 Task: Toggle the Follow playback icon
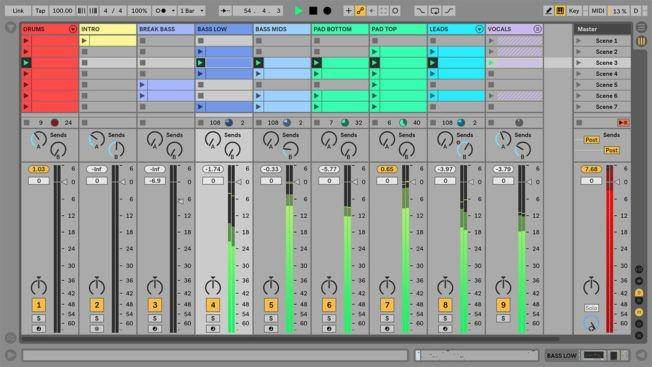[x=225, y=11]
